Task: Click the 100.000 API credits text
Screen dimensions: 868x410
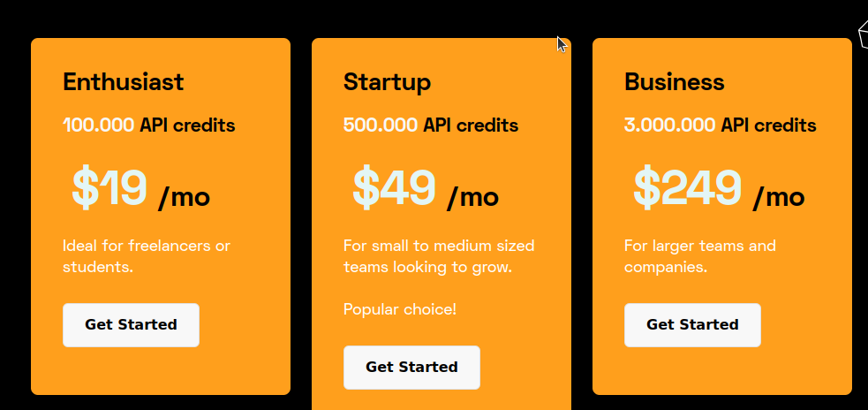Action: click(149, 125)
